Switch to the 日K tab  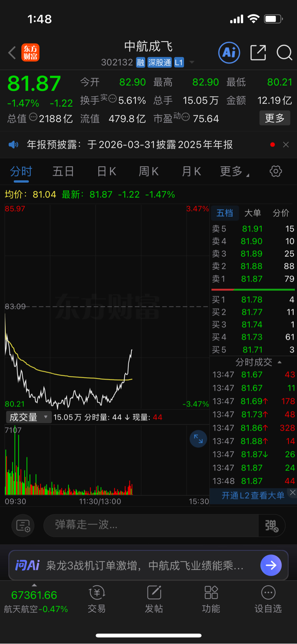coord(106,171)
